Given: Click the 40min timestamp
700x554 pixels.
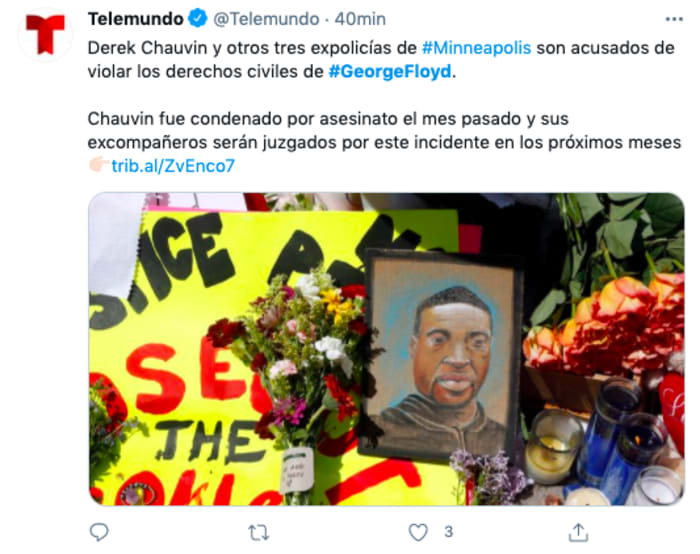Looking at the screenshot, I should click(360, 19).
